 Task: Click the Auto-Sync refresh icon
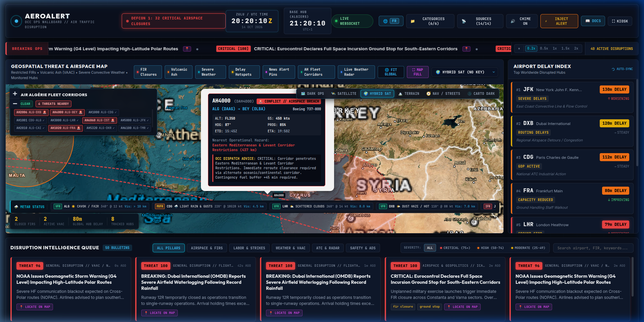(x=613, y=69)
